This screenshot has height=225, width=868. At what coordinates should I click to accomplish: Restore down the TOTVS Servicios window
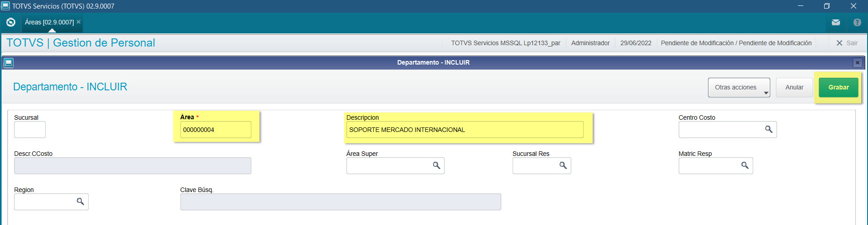[x=827, y=6]
